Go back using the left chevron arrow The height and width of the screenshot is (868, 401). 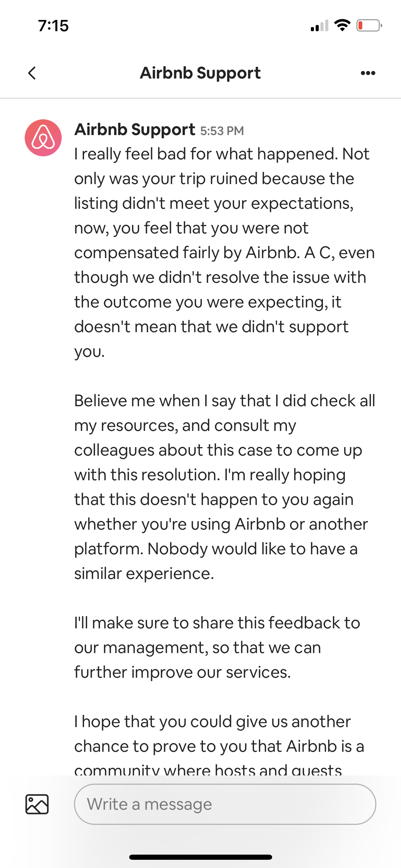[x=32, y=73]
